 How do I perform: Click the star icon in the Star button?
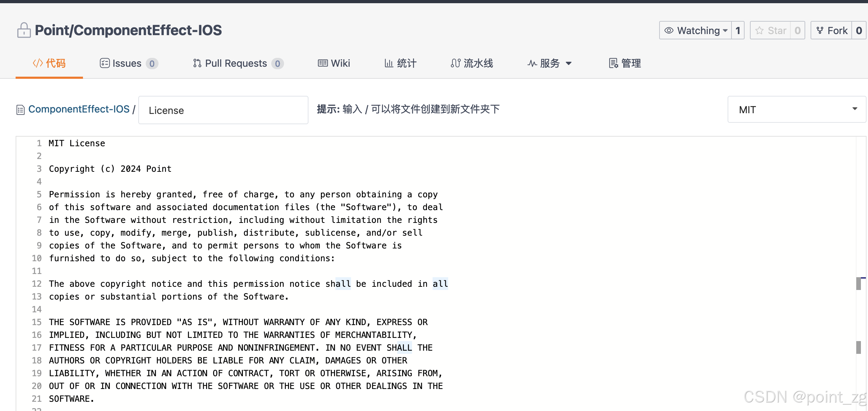[759, 30]
